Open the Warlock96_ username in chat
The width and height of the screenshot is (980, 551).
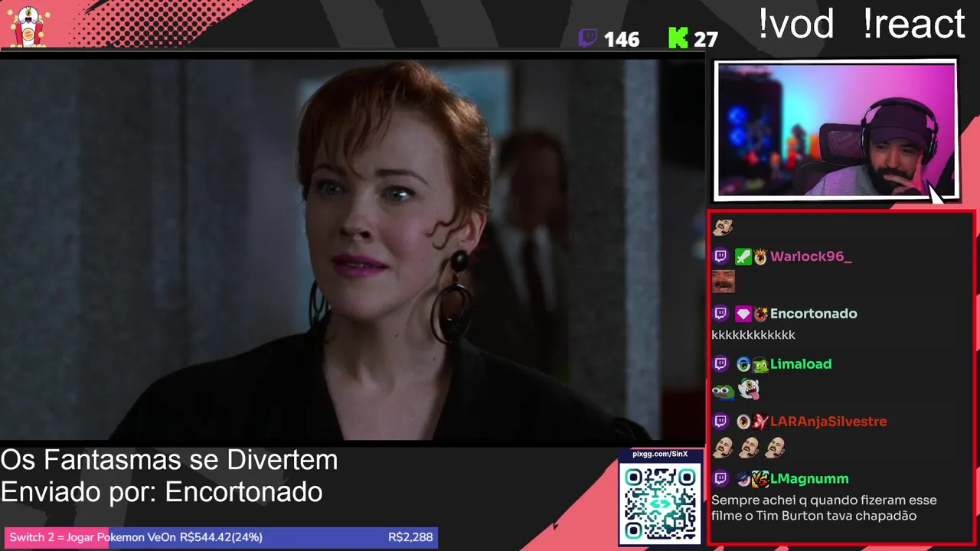pos(811,256)
